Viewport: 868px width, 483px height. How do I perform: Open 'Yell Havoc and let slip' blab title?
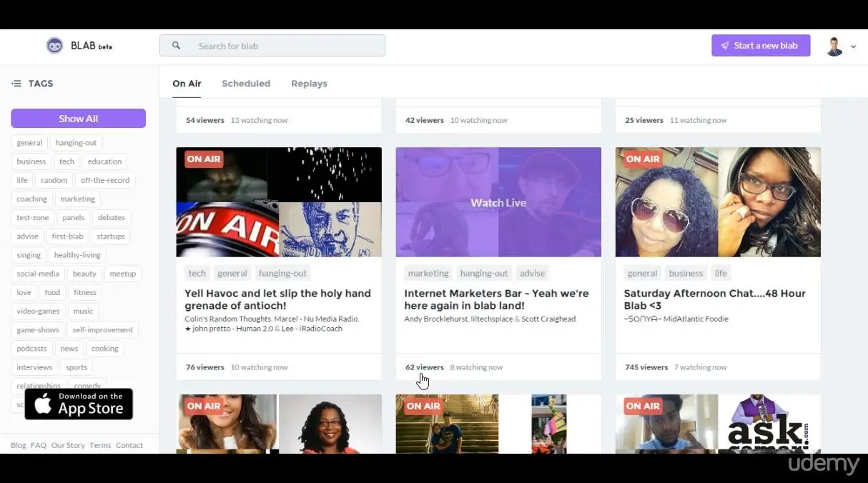tap(278, 299)
